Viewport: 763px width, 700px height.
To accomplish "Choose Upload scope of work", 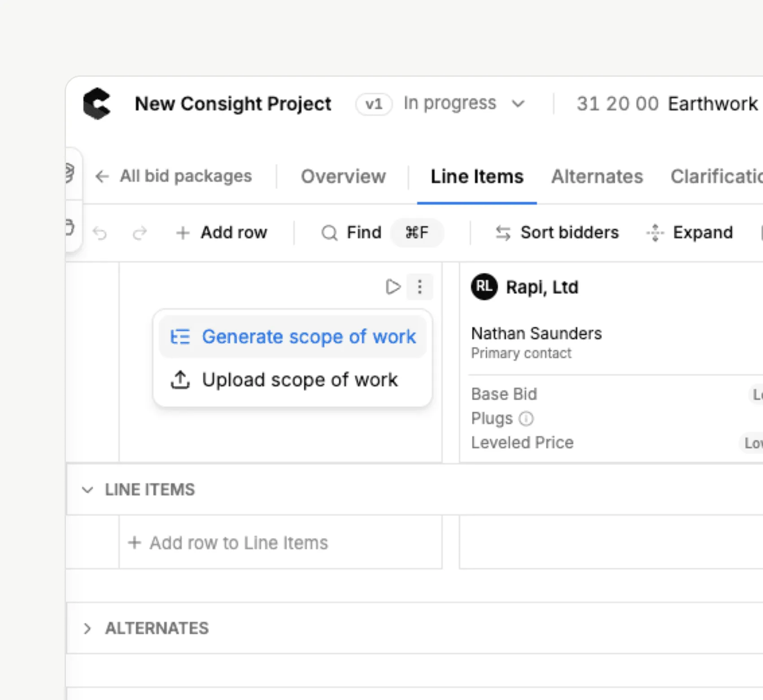I will pos(292,380).
